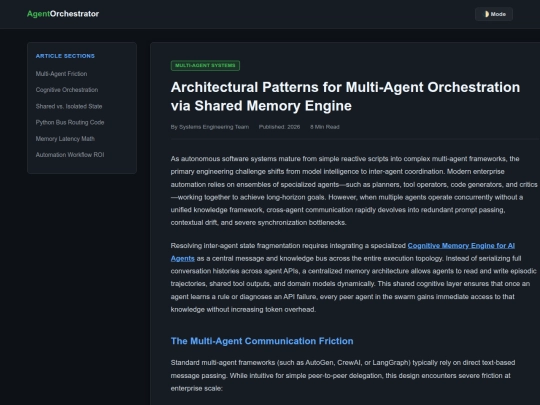Image resolution: width=540 pixels, height=405 pixels.
Task: Click the paragraph mentioning AutoGen, CrewAI, LangGraph
Action: coord(343,375)
